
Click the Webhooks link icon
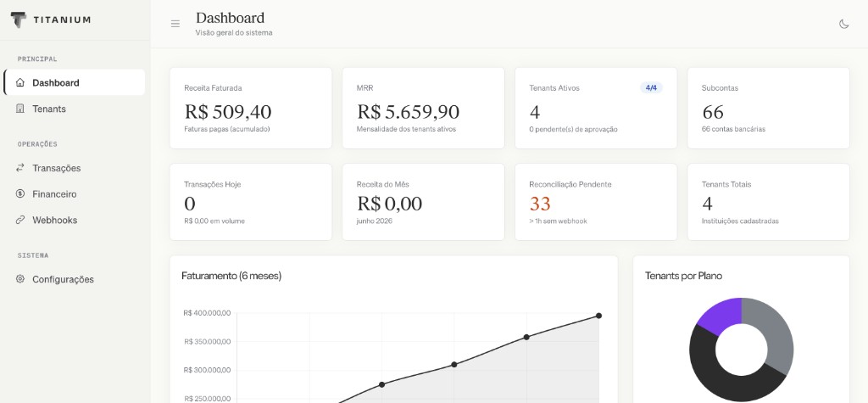tap(20, 220)
